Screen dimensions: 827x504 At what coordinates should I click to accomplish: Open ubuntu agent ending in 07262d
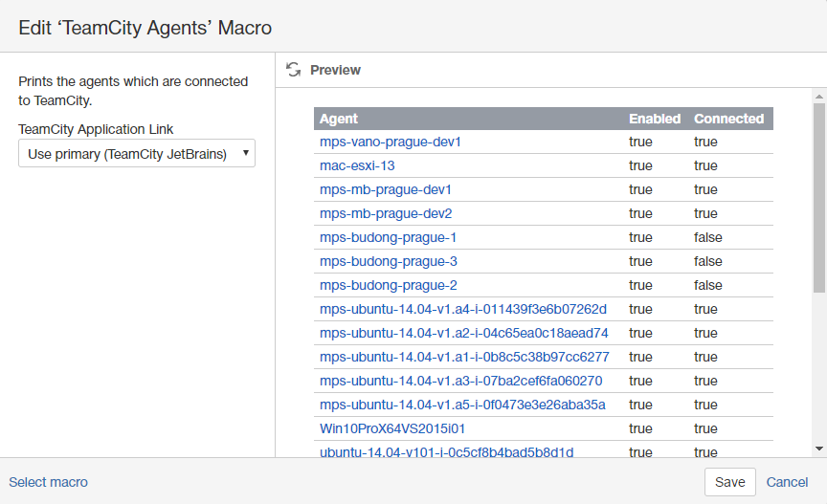[463, 309]
